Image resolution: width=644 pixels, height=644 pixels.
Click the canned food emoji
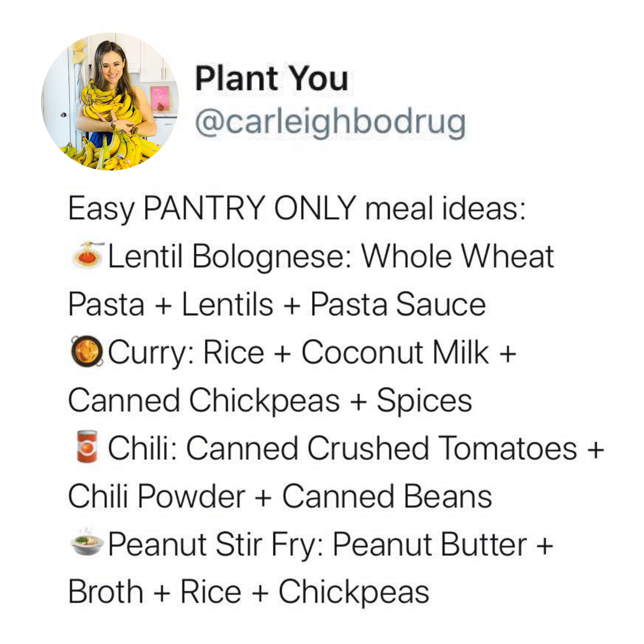pos(87,447)
